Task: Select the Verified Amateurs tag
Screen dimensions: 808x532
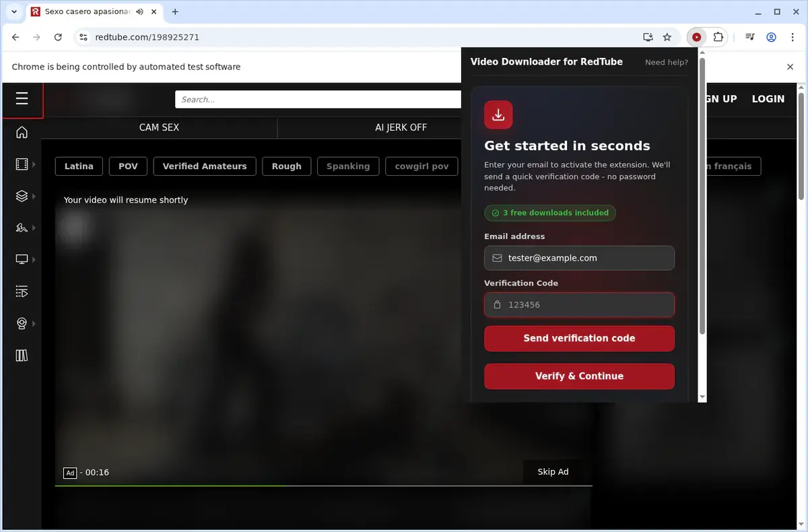Action: [205, 166]
